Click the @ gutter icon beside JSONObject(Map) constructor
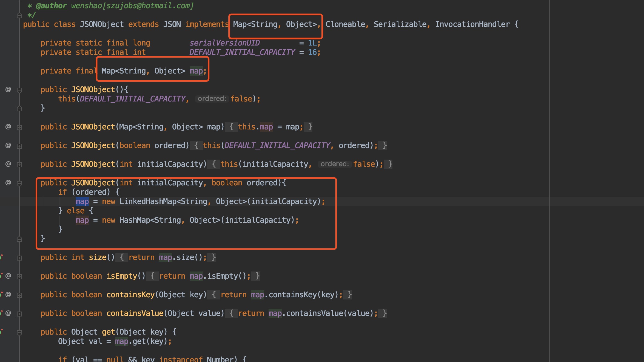The height and width of the screenshot is (362, 644). (8, 127)
